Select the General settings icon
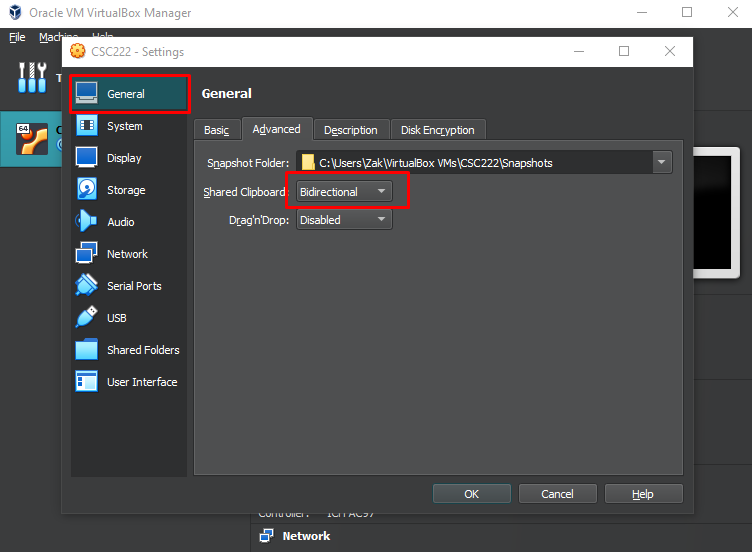 [88, 94]
